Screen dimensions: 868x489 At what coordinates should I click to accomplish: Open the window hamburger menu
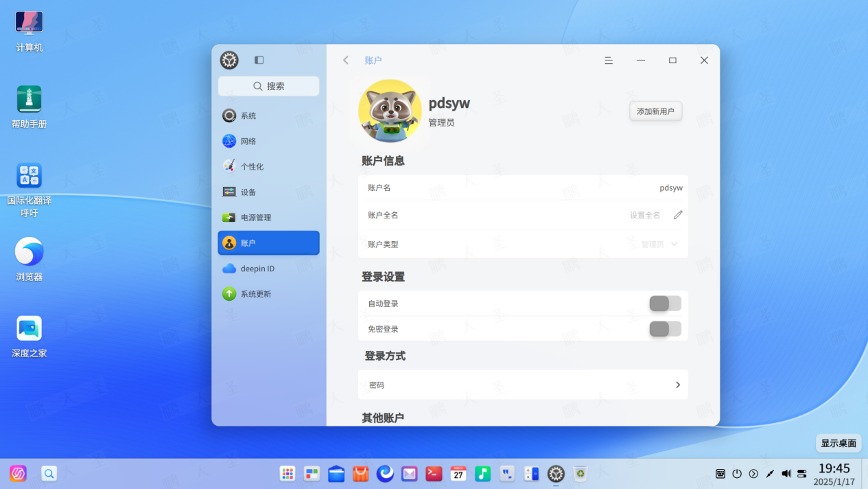click(x=609, y=60)
